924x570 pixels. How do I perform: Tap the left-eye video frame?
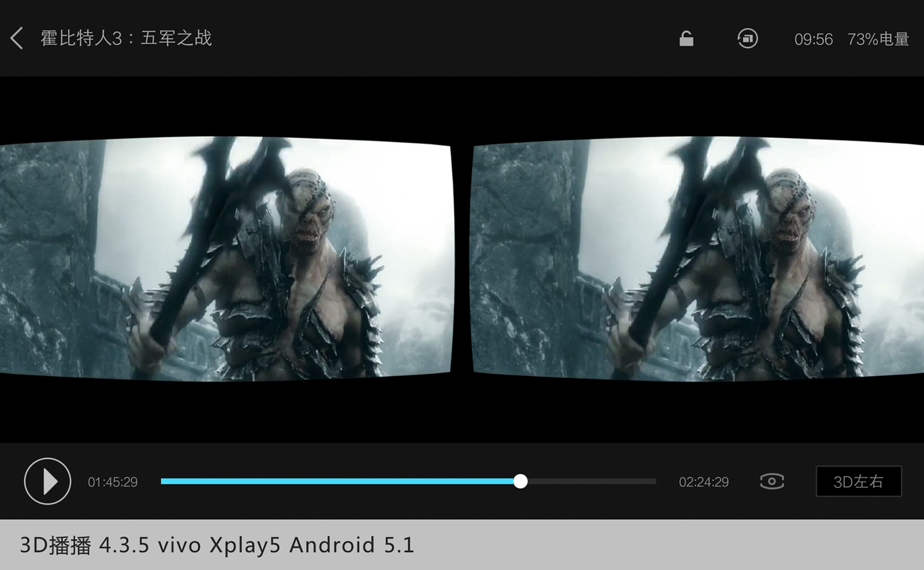[x=226, y=259]
